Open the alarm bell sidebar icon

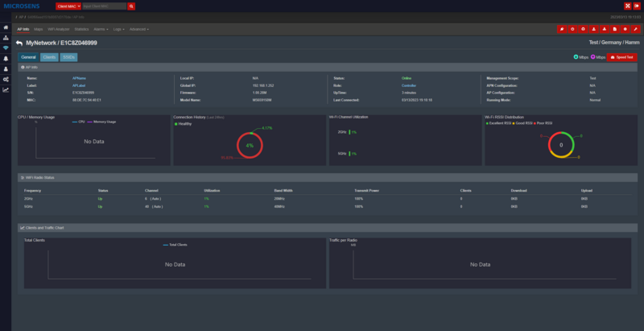pyautogui.click(x=6, y=59)
